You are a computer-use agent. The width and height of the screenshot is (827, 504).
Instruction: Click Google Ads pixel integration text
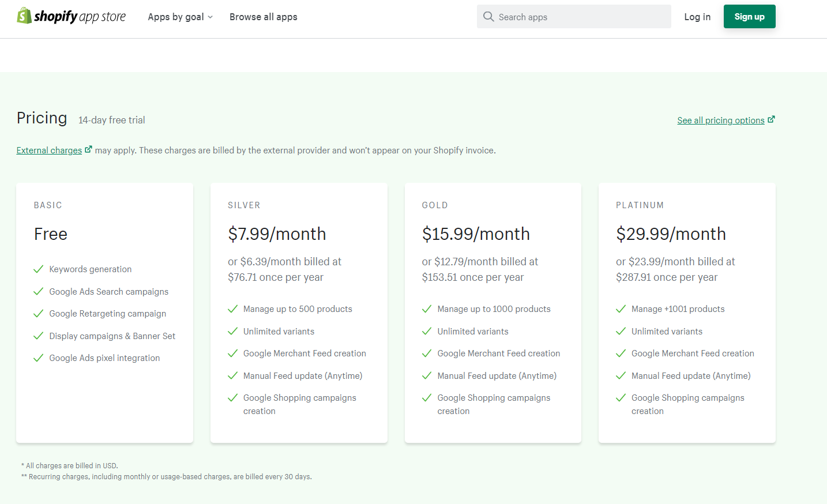[104, 358]
